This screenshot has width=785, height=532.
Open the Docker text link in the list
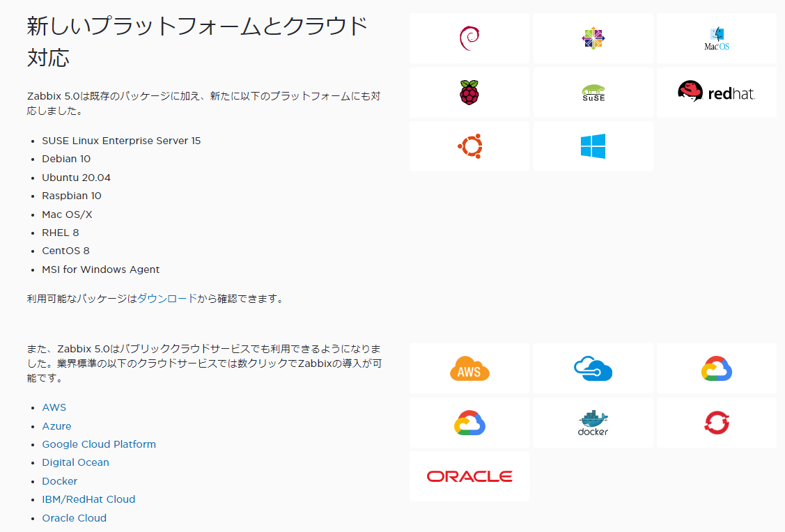pos(60,481)
